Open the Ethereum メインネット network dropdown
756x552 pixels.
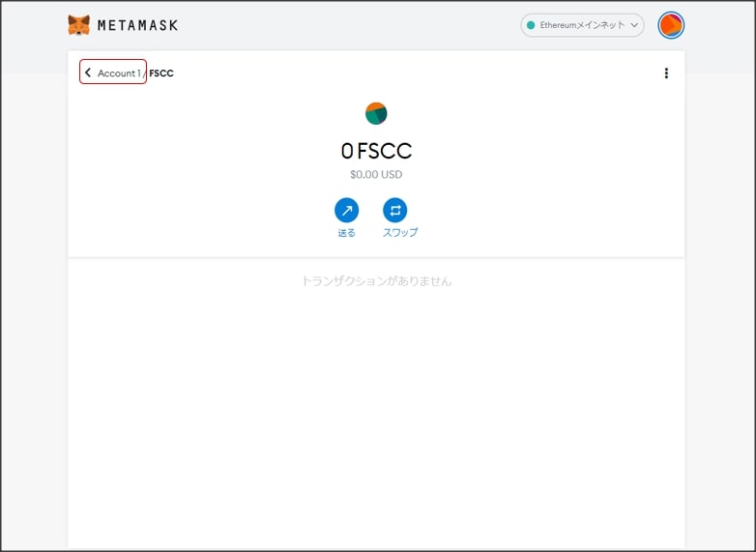point(582,25)
